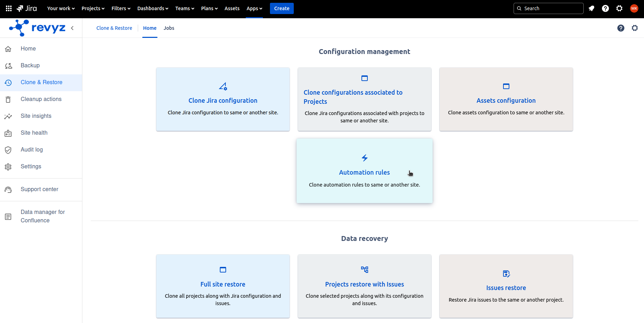The width and height of the screenshot is (644, 323).
Task: Open the Dashboards dropdown
Action: (152, 8)
